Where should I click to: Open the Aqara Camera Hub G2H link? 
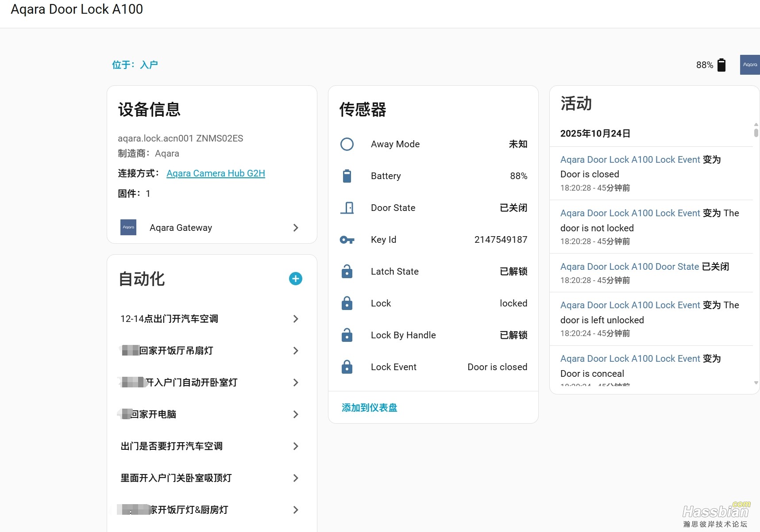(x=216, y=173)
